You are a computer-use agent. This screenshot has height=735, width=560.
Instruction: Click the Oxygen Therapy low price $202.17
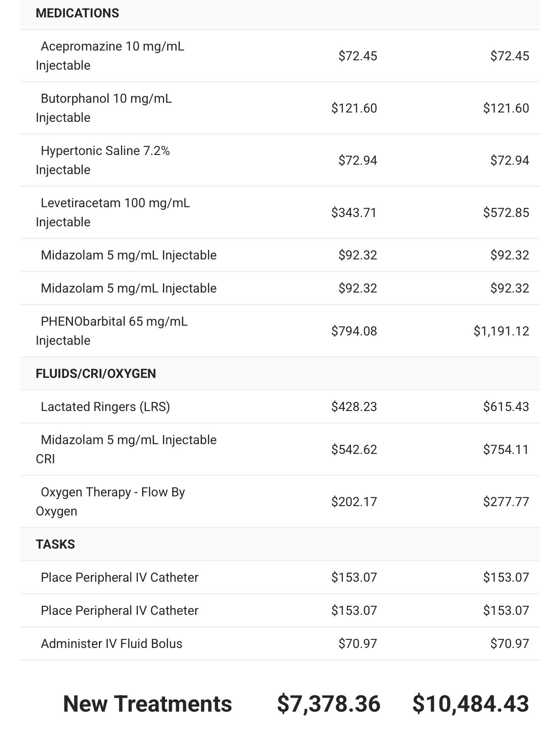point(354,501)
